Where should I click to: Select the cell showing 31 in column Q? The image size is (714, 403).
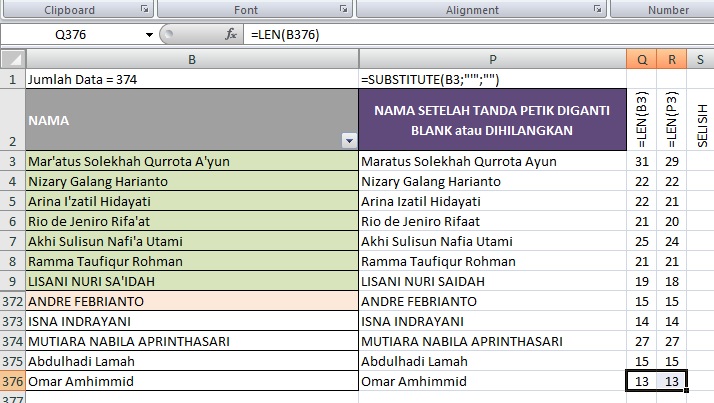(641, 161)
